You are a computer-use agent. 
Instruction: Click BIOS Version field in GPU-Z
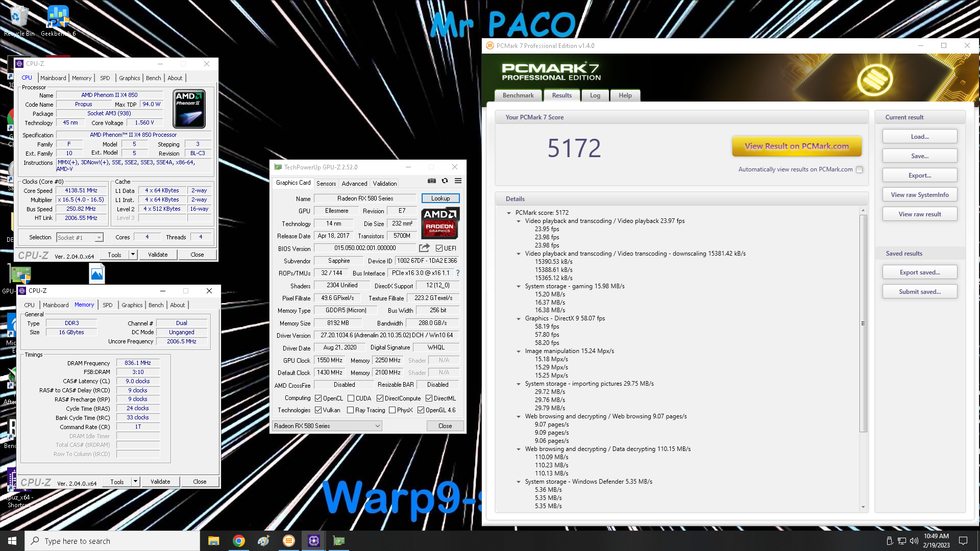(x=365, y=248)
